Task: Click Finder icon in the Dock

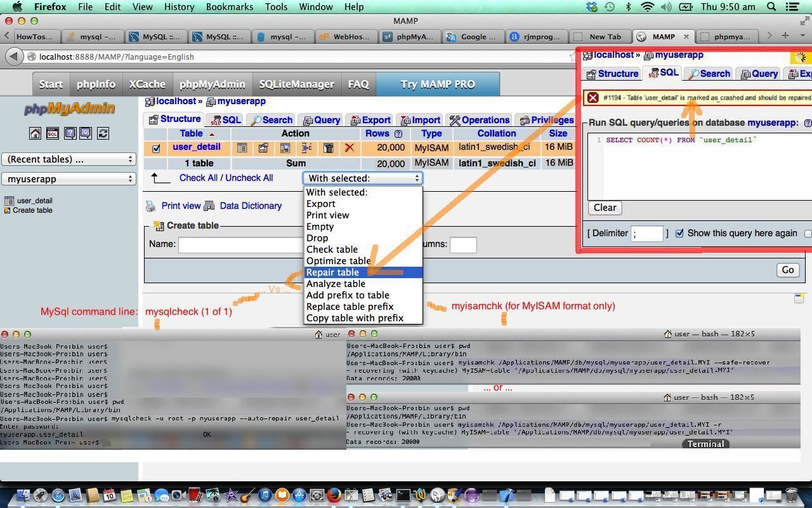Action: pyautogui.click(x=23, y=495)
